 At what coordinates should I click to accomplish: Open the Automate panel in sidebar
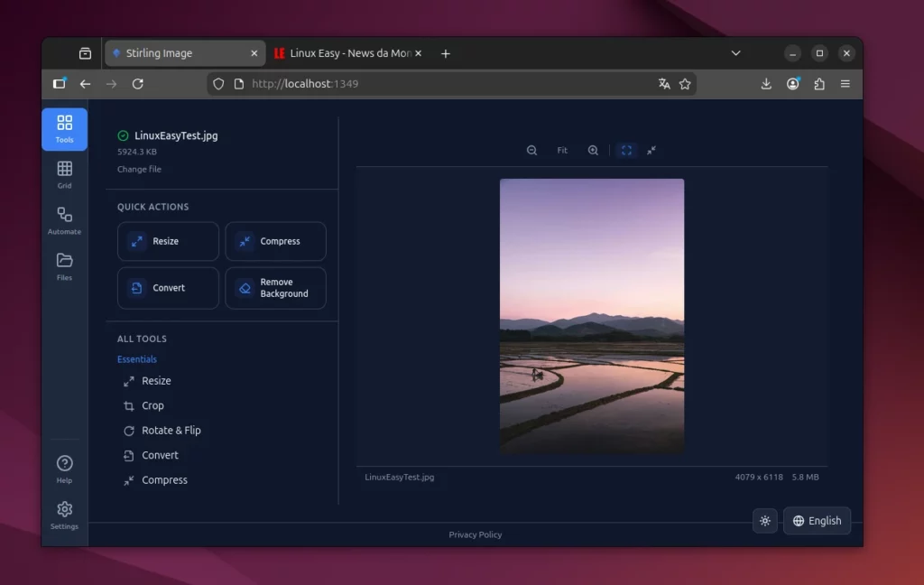[x=64, y=220]
